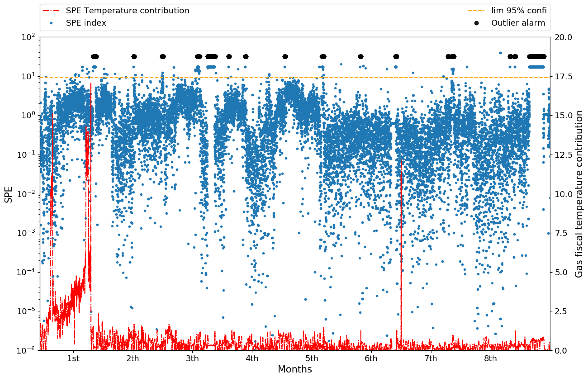This screenshot has height=376, width=588.
Task: Click the '6th' month tick label
Action: tap(371, 358)
